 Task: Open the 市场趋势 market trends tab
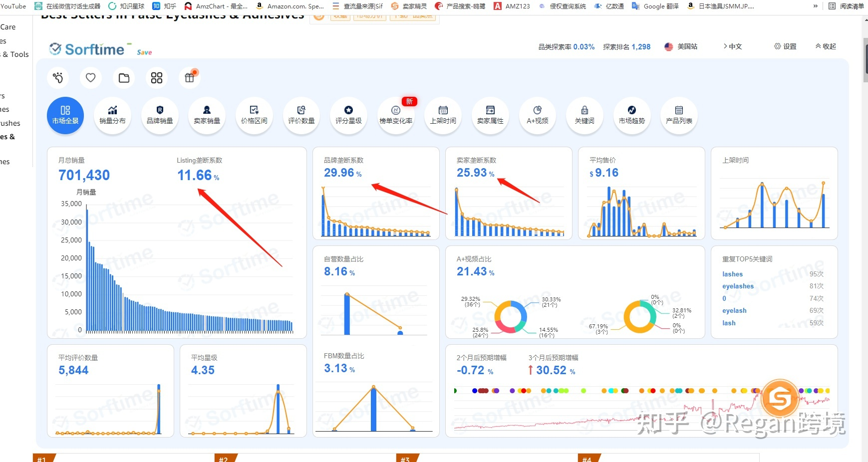click(632, 115)
